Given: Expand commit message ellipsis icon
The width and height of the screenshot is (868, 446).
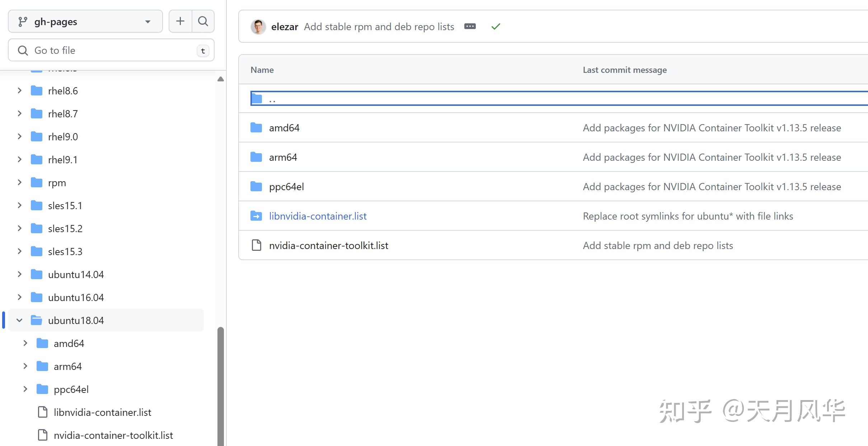Looking at the screenshot, I should [470, 27].
